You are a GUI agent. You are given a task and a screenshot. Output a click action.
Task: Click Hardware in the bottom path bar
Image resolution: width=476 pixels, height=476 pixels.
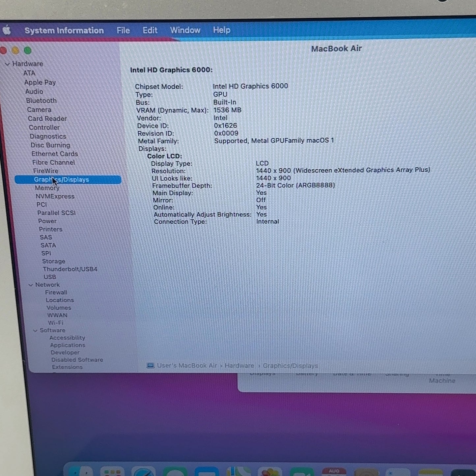239,366
